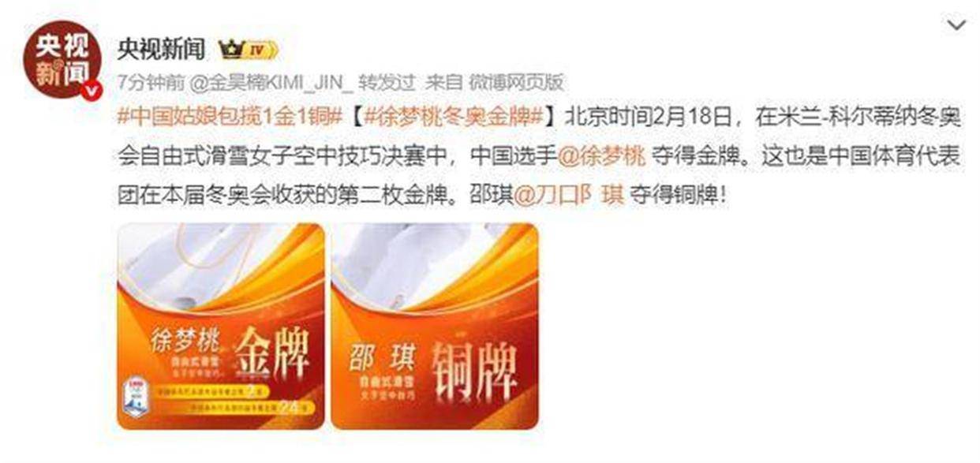Open hashtag #徐梦桃冬奥金牌#
The width and height of the screenshot is (980, 463).
(x=451, y=118)
